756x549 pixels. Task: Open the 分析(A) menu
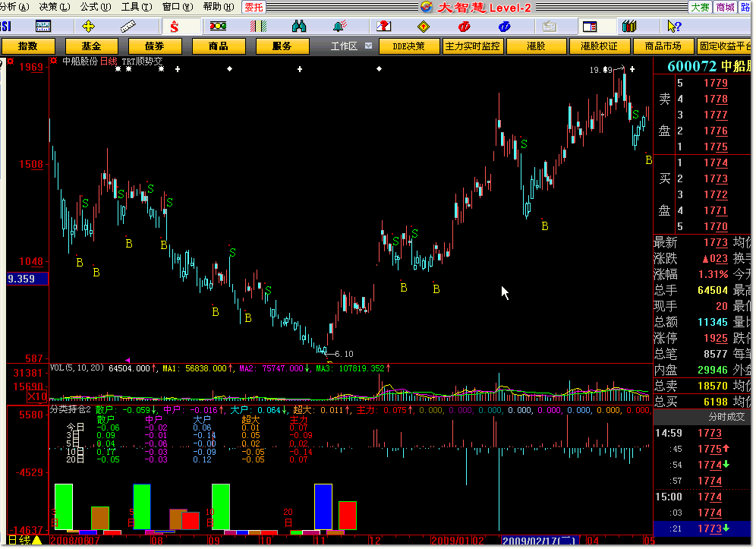pos(14,7)
